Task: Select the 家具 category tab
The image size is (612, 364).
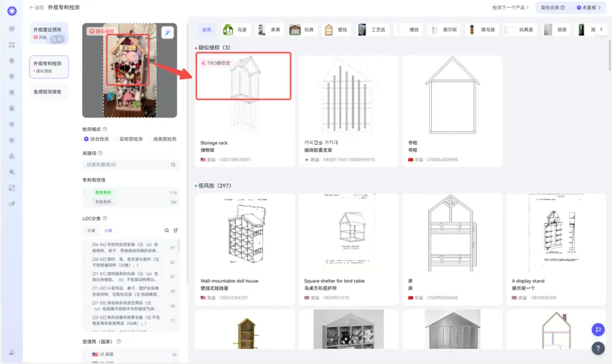Action: [269, 29]
